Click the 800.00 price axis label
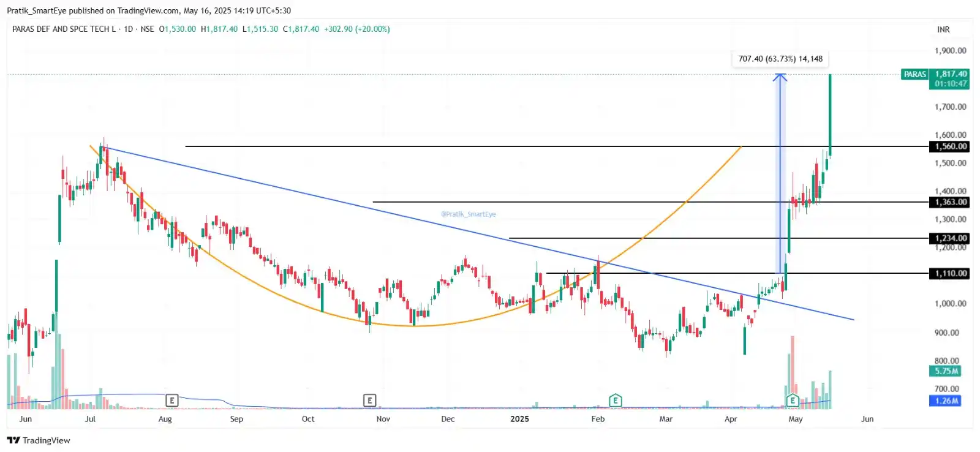The width and height of the screenshot is (980, 452). click(x=947, y=361)
